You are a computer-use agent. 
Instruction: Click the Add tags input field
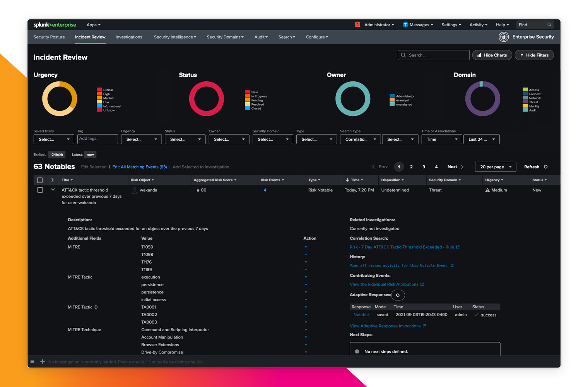coord(97,139)
